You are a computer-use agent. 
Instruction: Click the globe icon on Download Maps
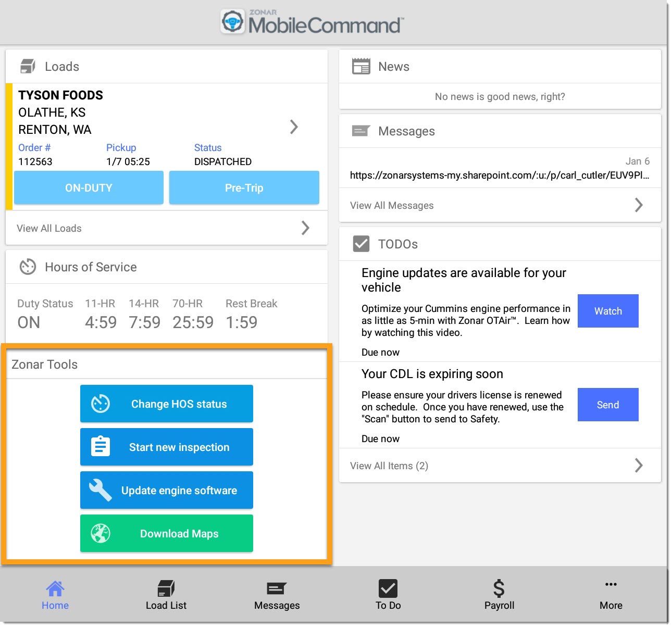[x=101, y=533]
